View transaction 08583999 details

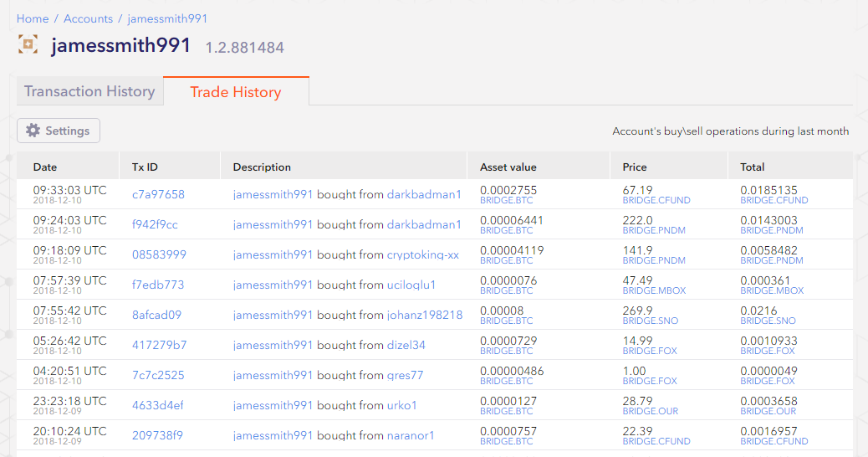(159, 254)
